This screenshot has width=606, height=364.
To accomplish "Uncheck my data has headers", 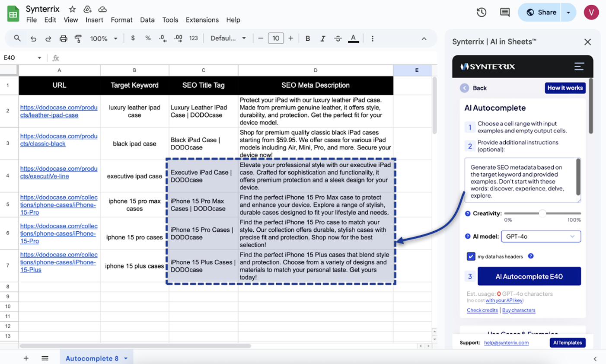I will (x=471, y=256).
